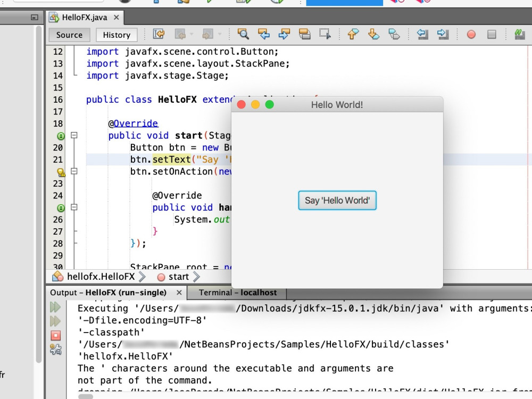
Task: Close the Hello World! window
Action: pyautogui.click(x=241, y=104)
